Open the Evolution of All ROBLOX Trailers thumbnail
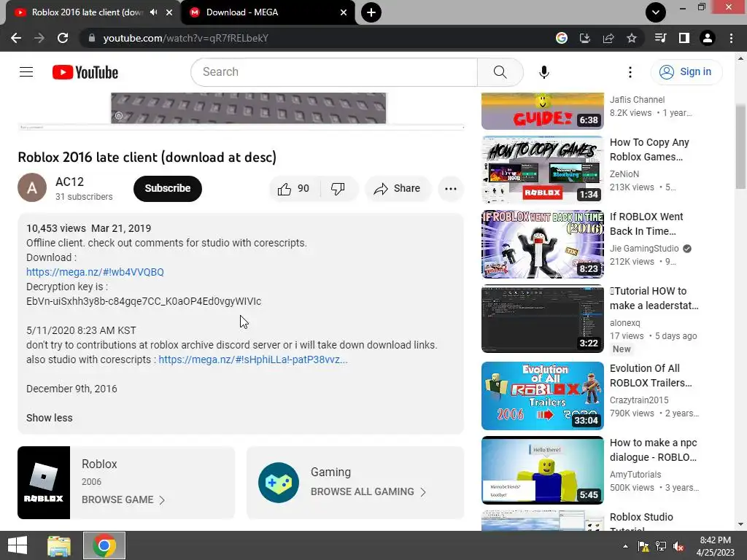Screen dimensions: 747x560 [542, 396]
